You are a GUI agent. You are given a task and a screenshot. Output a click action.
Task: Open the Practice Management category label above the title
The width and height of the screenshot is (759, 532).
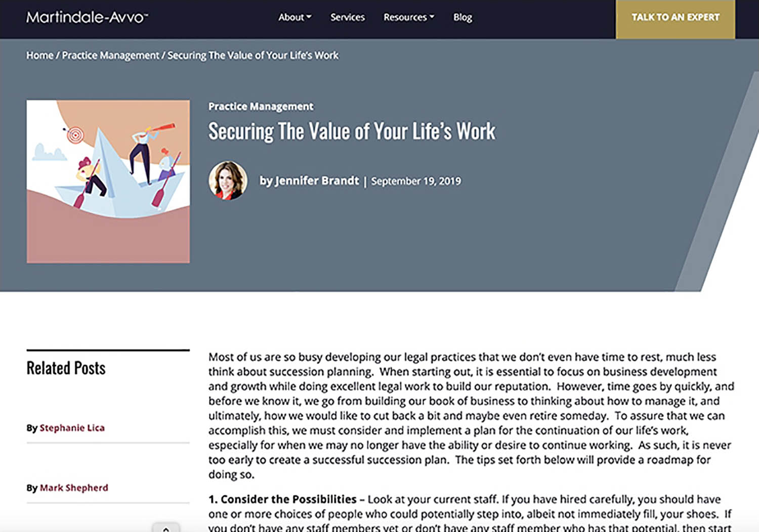pyautogui.click(x=261, y=106)
